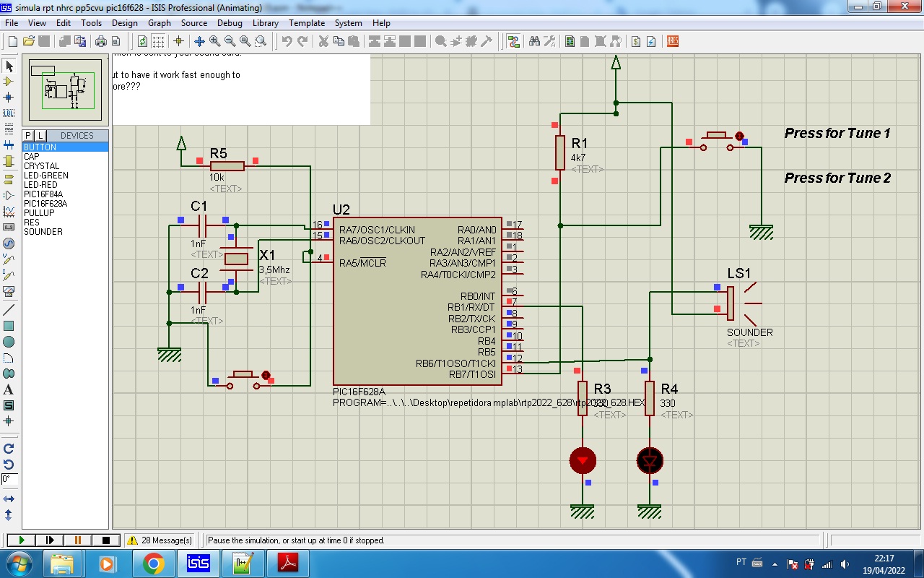Click the Property Assignment wrench icon
Screen dimensions: 924x578
click(549, 41)
